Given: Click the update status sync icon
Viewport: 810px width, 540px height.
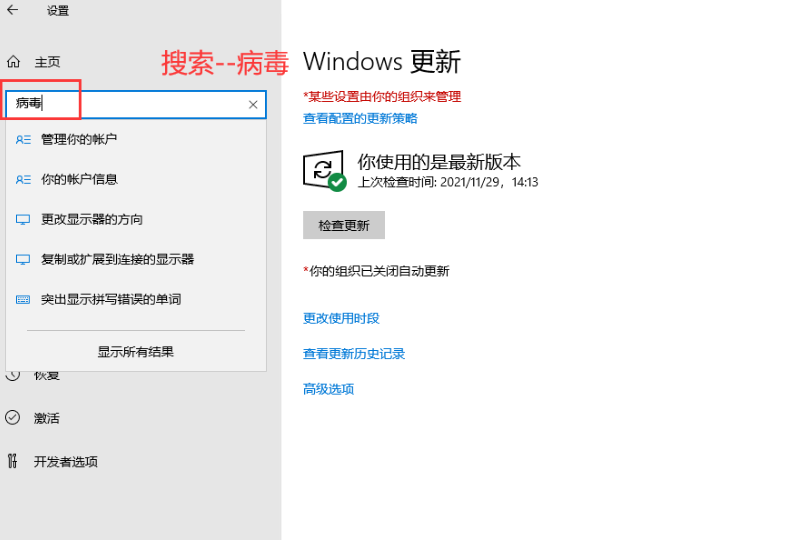Looking at the screenshot, I should pyautogui.click(x=324, y=171).
